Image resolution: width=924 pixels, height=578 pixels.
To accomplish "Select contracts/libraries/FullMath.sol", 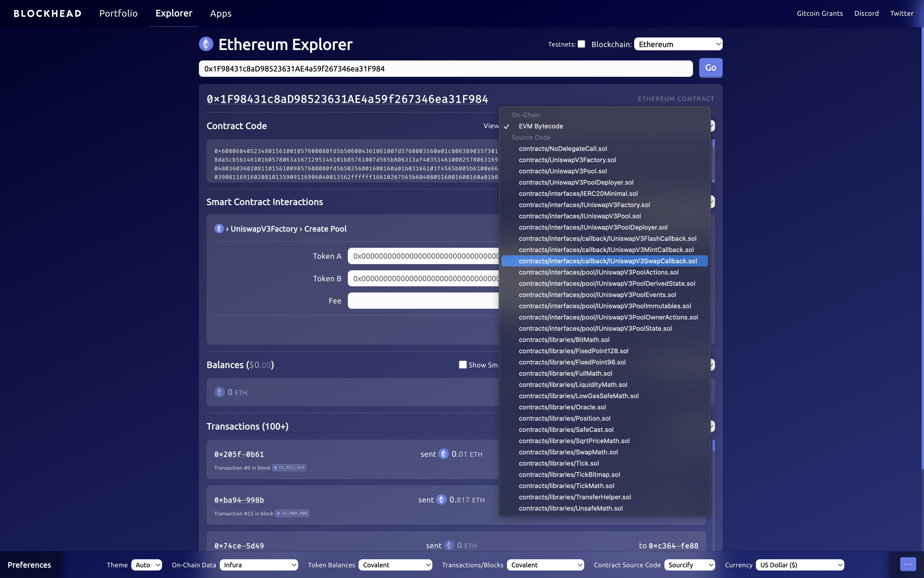I will [x=605, y=374].
